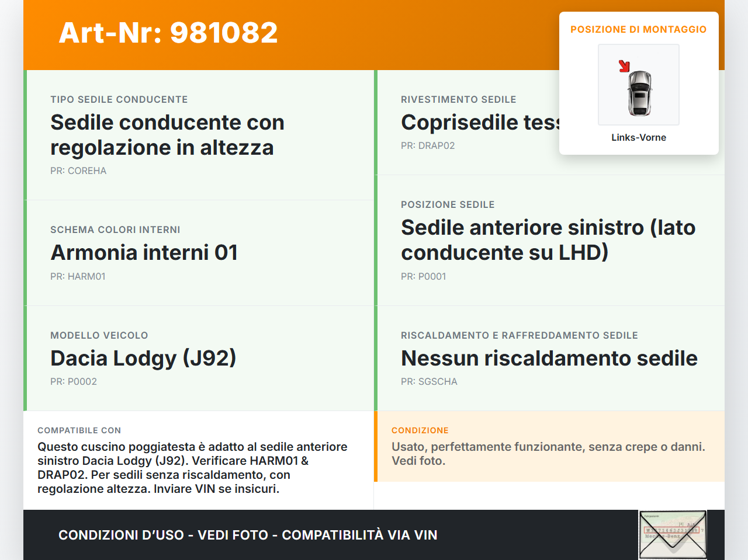Click the PR: HARM01 code
This screenshot has width=748, height=560.
[78, 276]
